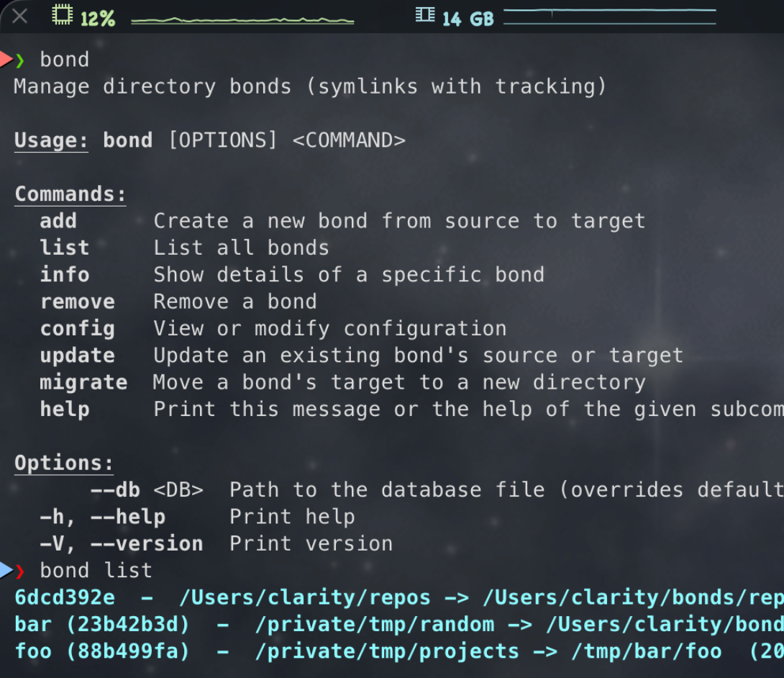
Task: Click 'View or modify configuration' description
Action: pyautogui.click(x=330, y=329)
